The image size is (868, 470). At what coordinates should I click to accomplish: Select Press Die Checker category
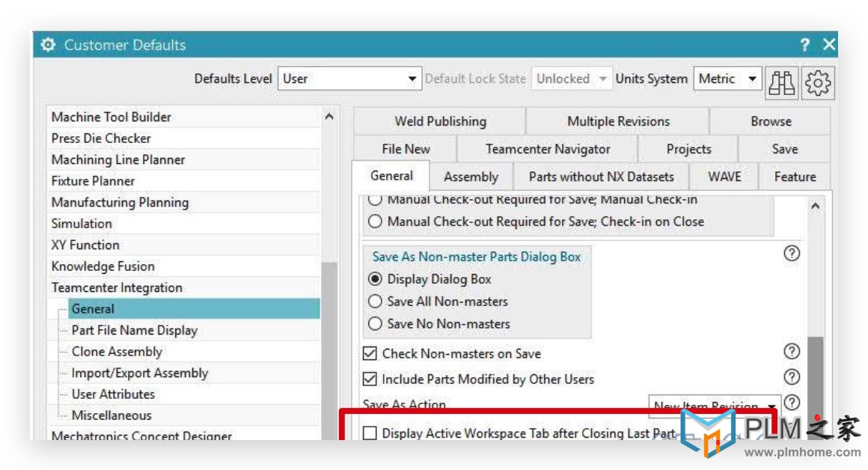pos(184,138)
